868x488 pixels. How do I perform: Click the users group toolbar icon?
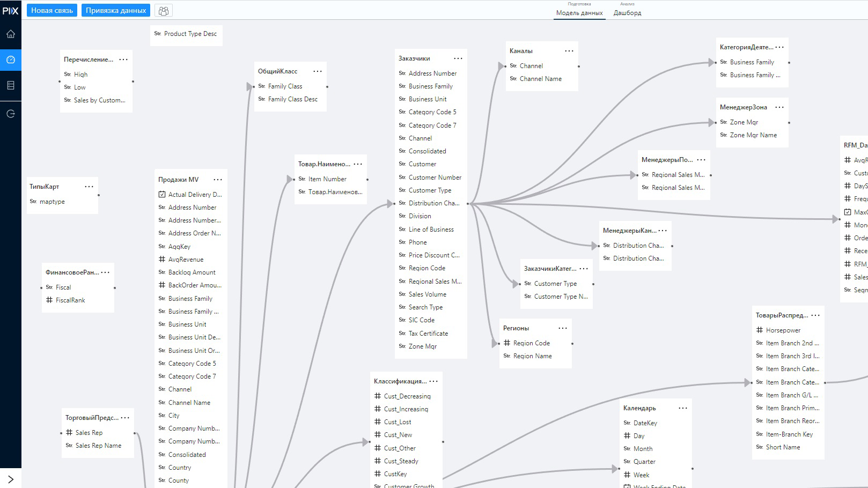coord(164,10)
